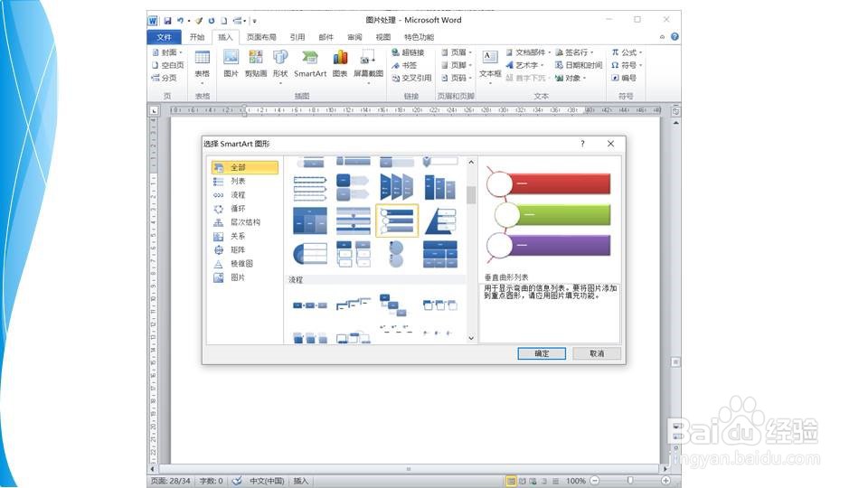868x488 pixels.
Task: Switch to the 引用 (References) tab
Action: click(297, 37)
